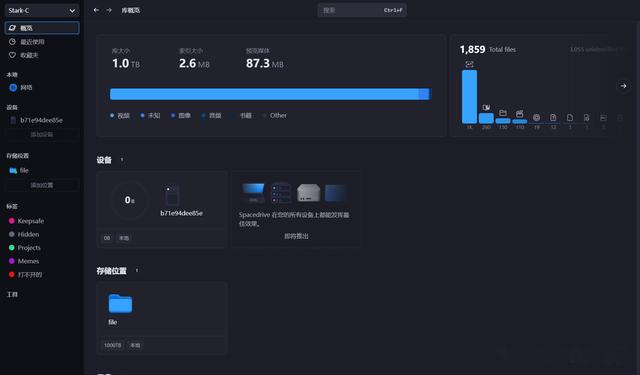The image size is (640, 375).
Task: Click the server rack icon in promo card
Action: tap(281, 193)
